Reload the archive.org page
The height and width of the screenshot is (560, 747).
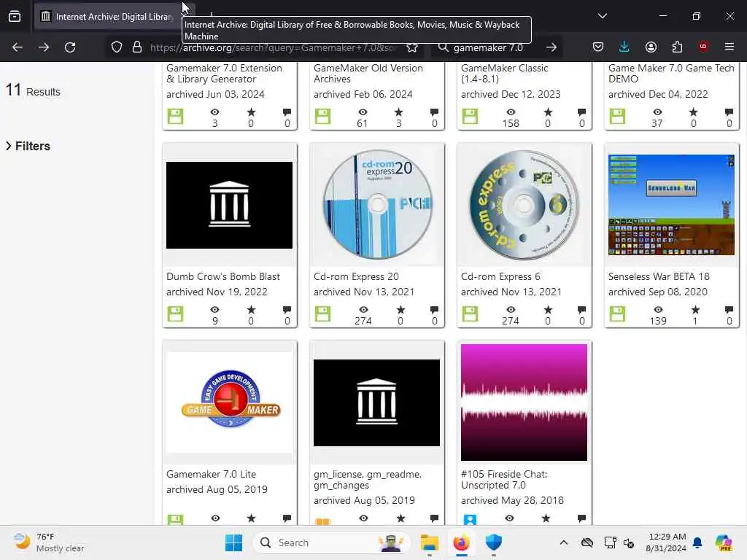tap(70, 47)
